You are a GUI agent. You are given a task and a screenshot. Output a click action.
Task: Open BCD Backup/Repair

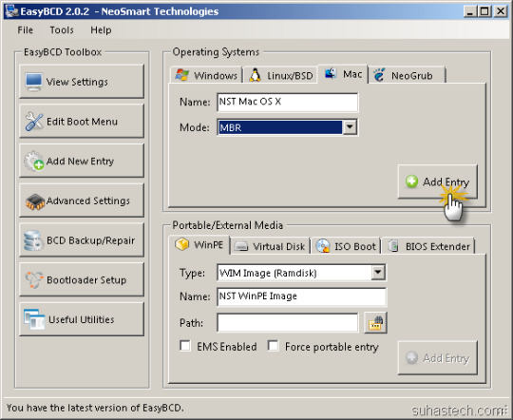[82, 240]
